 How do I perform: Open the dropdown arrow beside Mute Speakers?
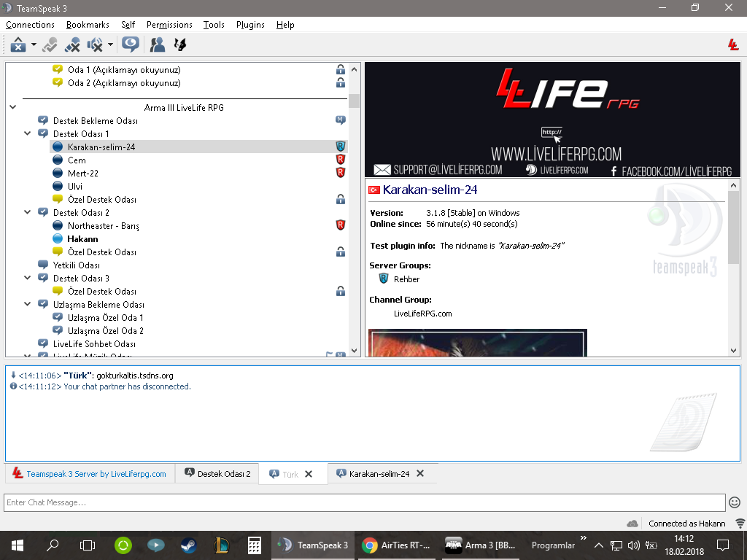110,44
